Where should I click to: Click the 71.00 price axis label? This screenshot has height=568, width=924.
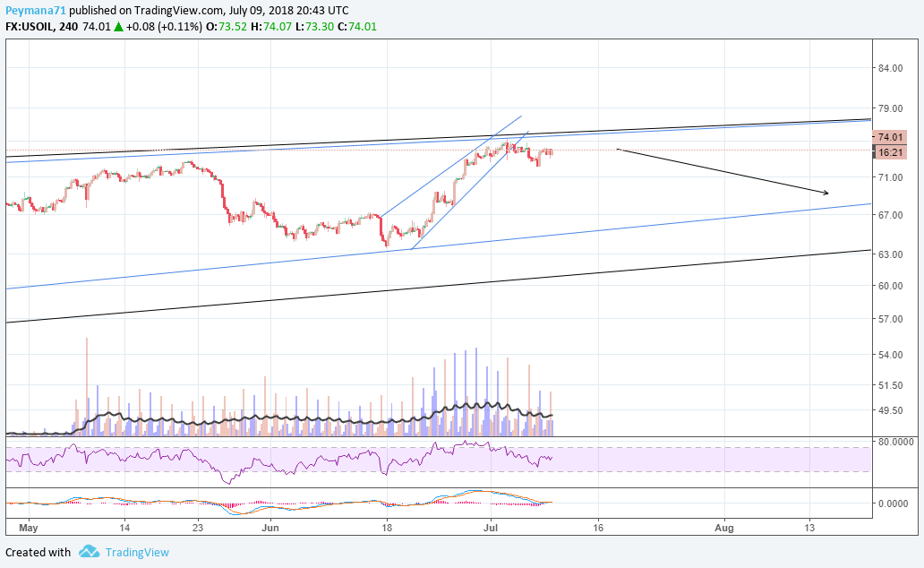click(x=890, y=177)
